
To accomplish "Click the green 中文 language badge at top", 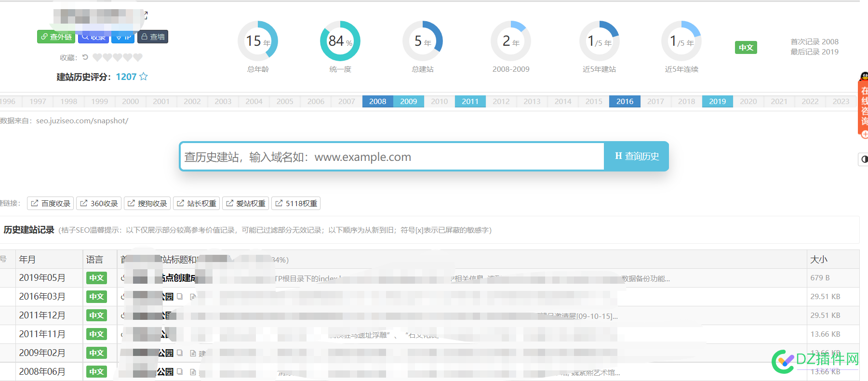I will [x=746, y=47].
